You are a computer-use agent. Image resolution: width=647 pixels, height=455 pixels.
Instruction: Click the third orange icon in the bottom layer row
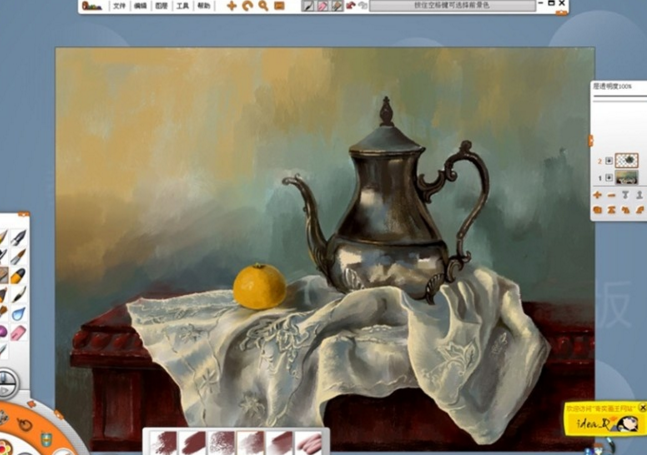click(626, 210)
